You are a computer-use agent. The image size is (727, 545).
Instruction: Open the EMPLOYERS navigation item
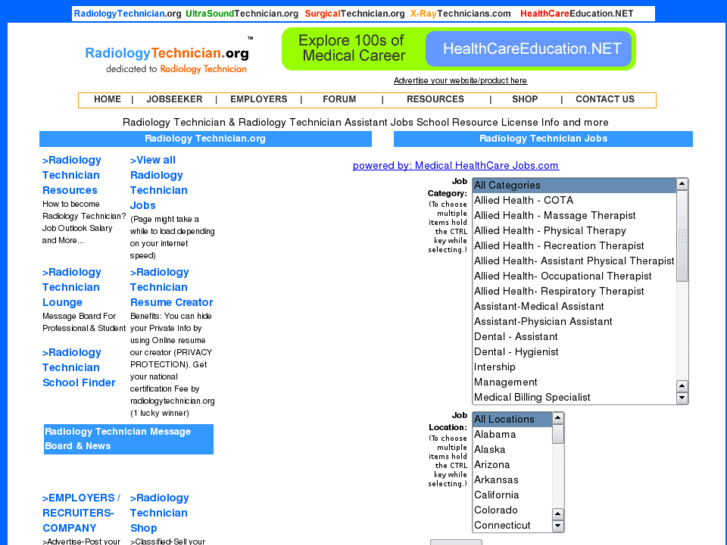click(259, 99)
